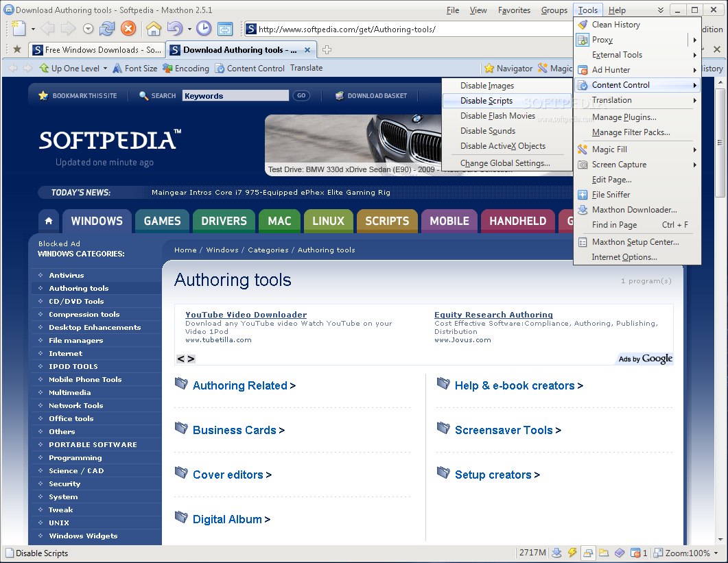Open Maxthon Setup Center entry

click(637, 242)
